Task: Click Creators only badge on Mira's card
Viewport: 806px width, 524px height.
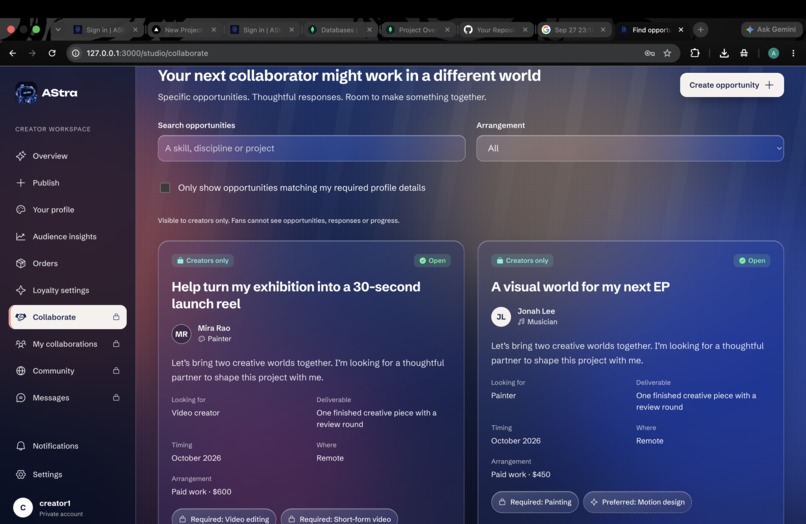Action: pyautogui.click(x=203, y=261)
